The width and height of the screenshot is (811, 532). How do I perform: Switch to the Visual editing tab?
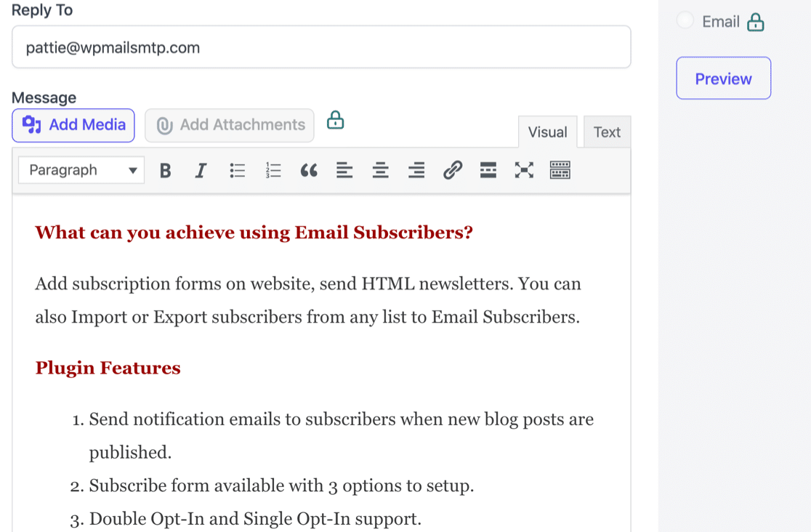pos(547,132)
